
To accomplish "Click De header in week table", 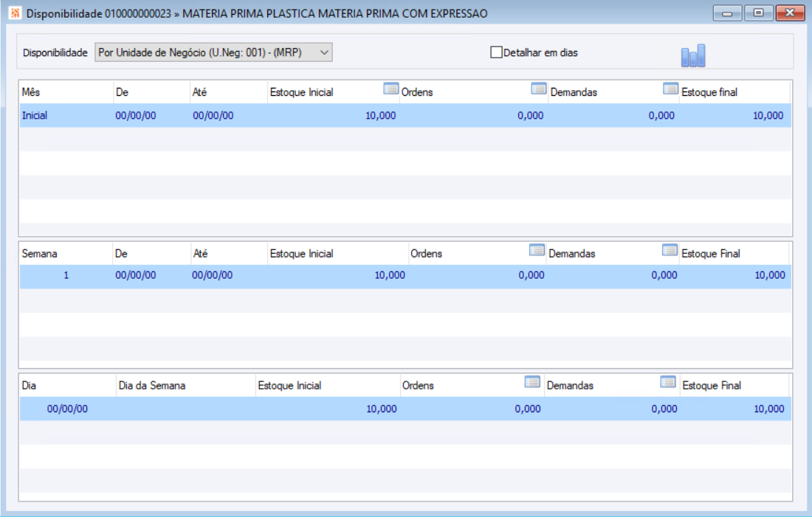I will coord(121,254).
